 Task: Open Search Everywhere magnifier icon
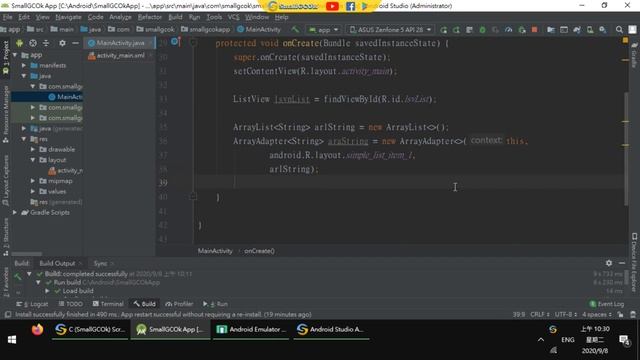click(619, 30)
